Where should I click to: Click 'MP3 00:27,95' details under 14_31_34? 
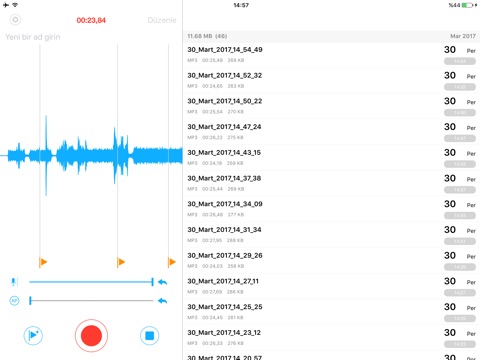coord(215,240)
